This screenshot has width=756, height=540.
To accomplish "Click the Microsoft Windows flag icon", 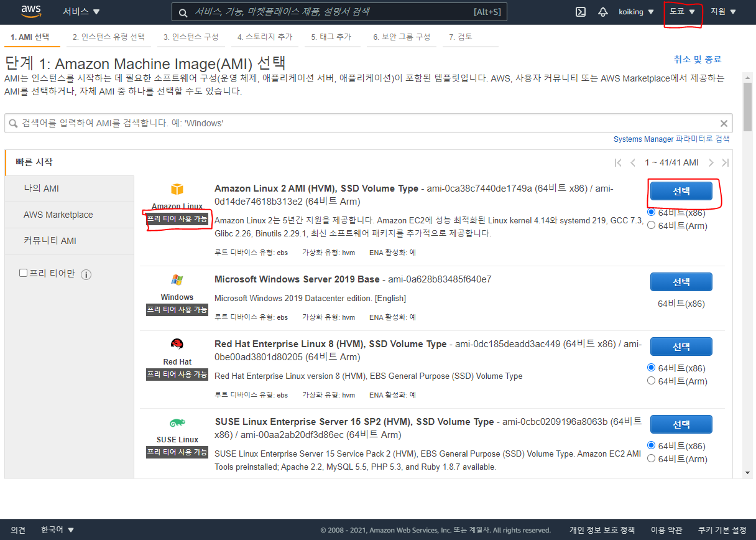I will (x=177, y=280).
